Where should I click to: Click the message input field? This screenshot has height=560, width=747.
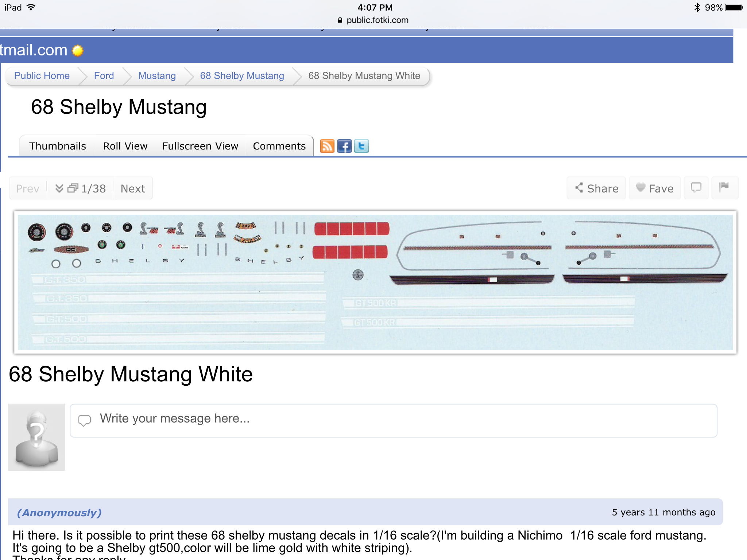click(394, 420)
